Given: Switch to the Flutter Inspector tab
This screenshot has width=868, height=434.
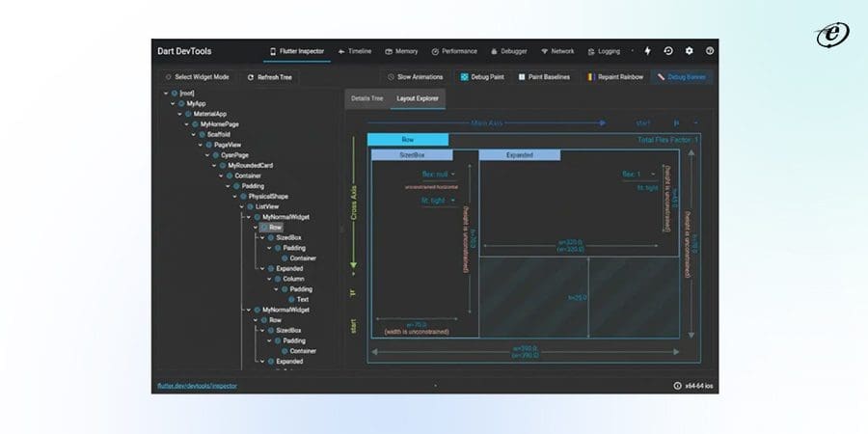Looking at the screenshot, I should (297, 51).
